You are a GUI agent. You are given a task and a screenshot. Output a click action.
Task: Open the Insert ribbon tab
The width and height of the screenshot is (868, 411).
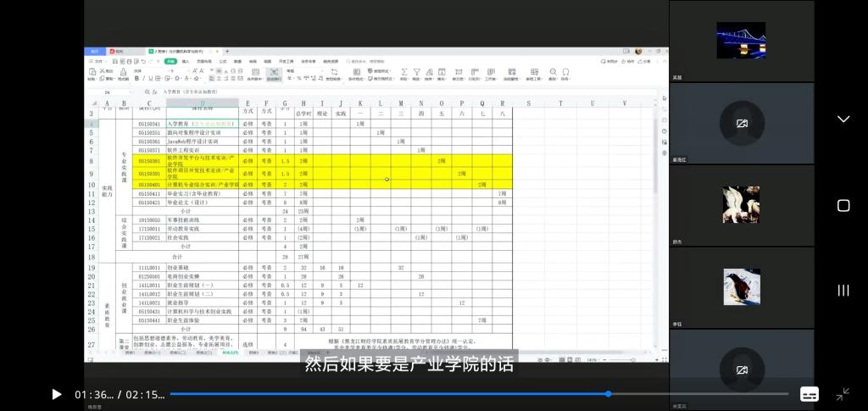pyautogui.click(x=186, y=61)
